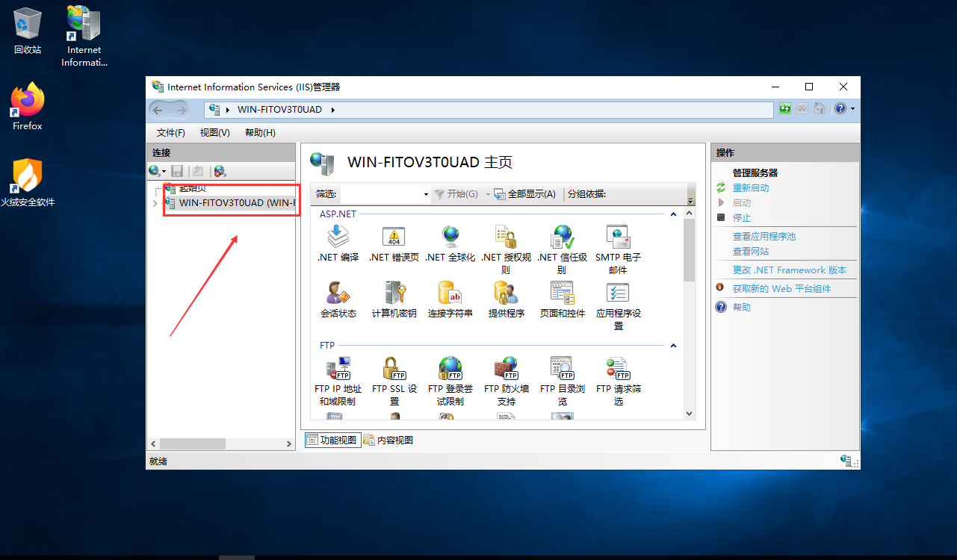Click the Up folder icon in Connections toolbar
The width and height of the screenshot is (957, 560).
[x=197, y=171]
